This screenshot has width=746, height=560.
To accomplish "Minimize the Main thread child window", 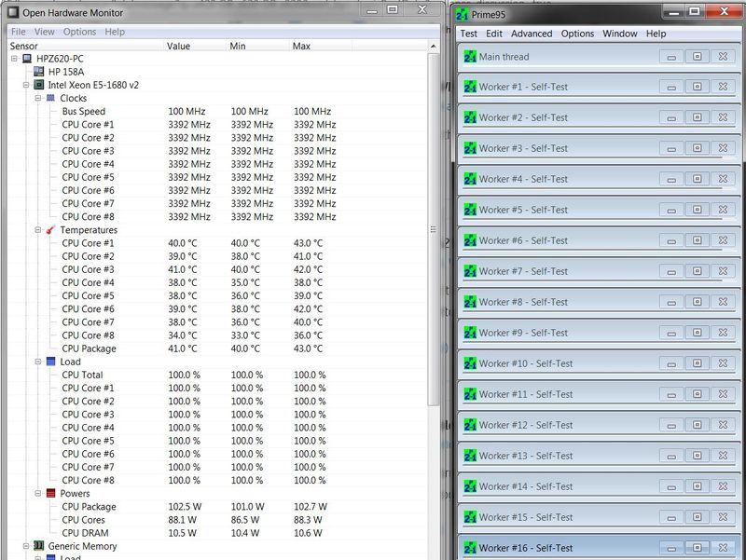I will point(671,57).
